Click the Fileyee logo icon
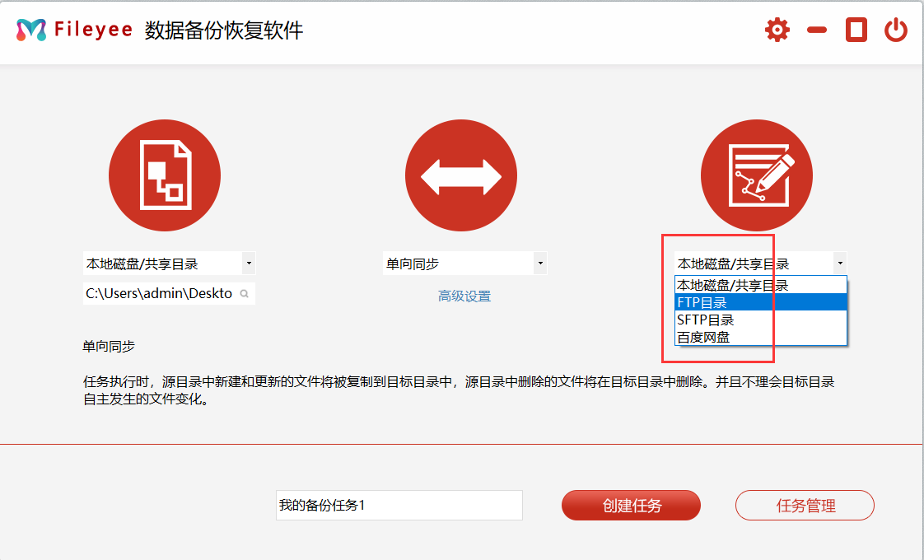Image resolution: width=924 pixels, height=560 pixels. 31,30
